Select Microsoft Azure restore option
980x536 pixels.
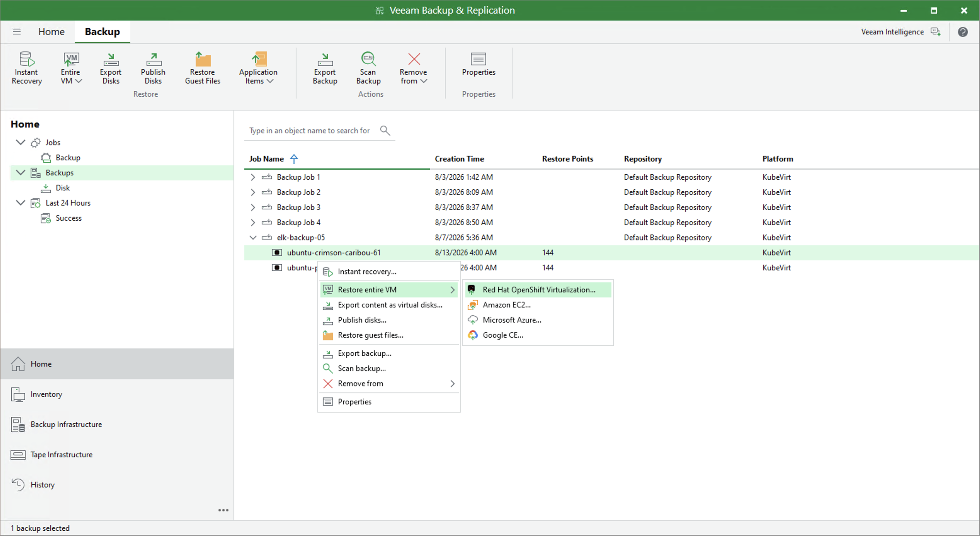point(537,320)
